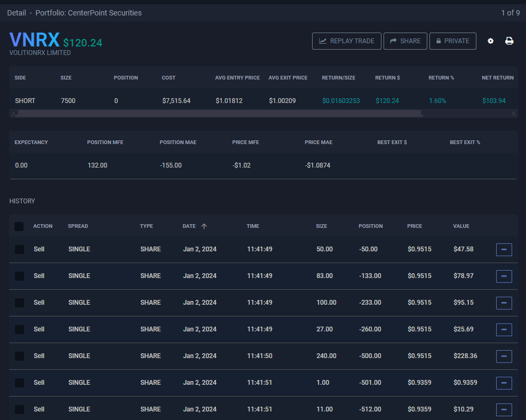Viewport: 526px width, 420px height.
Task: Remove the 100.00 size trade row
Action: [504, 303]
